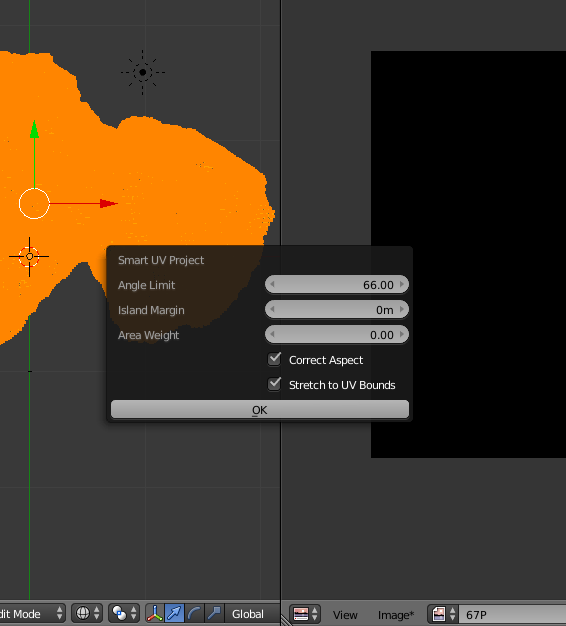Image resolution: width=566 pixels, height=626 pixels.
Task: Open the Global orientation dropdown
Action: (252, 614)
